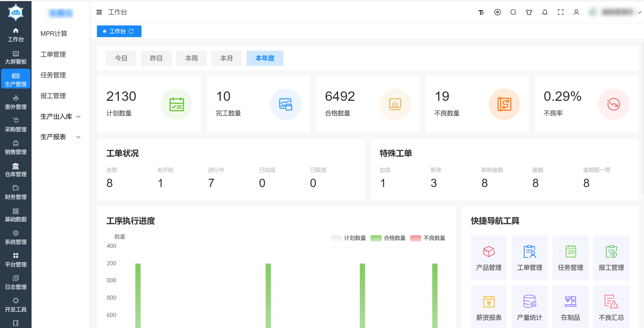Switch language via the 中 globe icon
Viewport: 644px width, 328px height.
(x=498, y=12)
